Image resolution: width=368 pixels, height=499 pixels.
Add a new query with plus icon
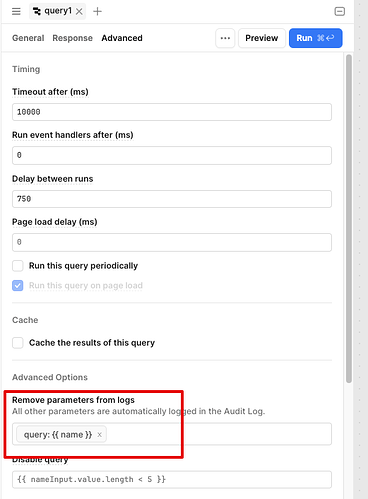[97, 12]
